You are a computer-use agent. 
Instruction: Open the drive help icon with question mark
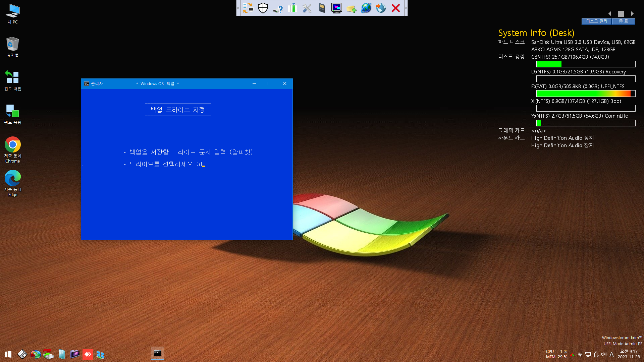(278, 8)
